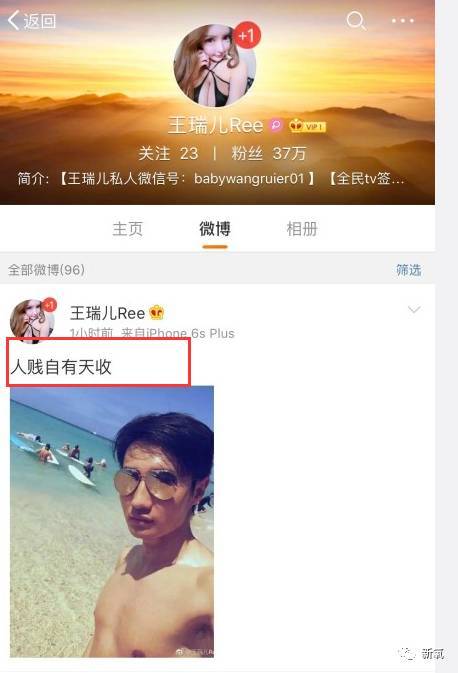Tap the post text 人贱自有天收

[x=61, y=367]
